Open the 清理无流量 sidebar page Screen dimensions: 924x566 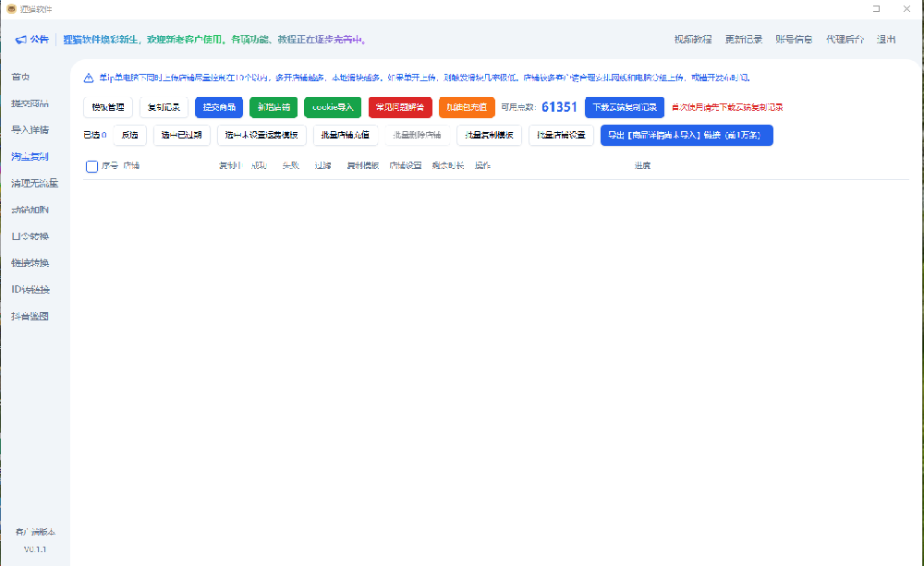click(x=34, y=183)
